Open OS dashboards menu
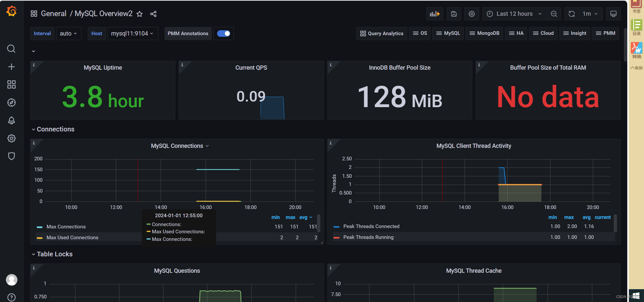 tap(420, 34)
